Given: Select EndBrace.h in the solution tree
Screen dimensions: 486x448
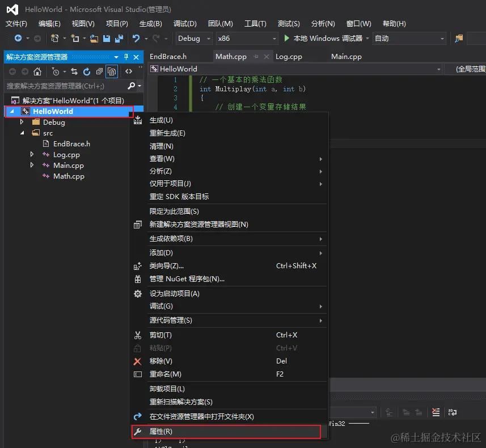Looking at the screenshot, I should (x=71, y=144).
